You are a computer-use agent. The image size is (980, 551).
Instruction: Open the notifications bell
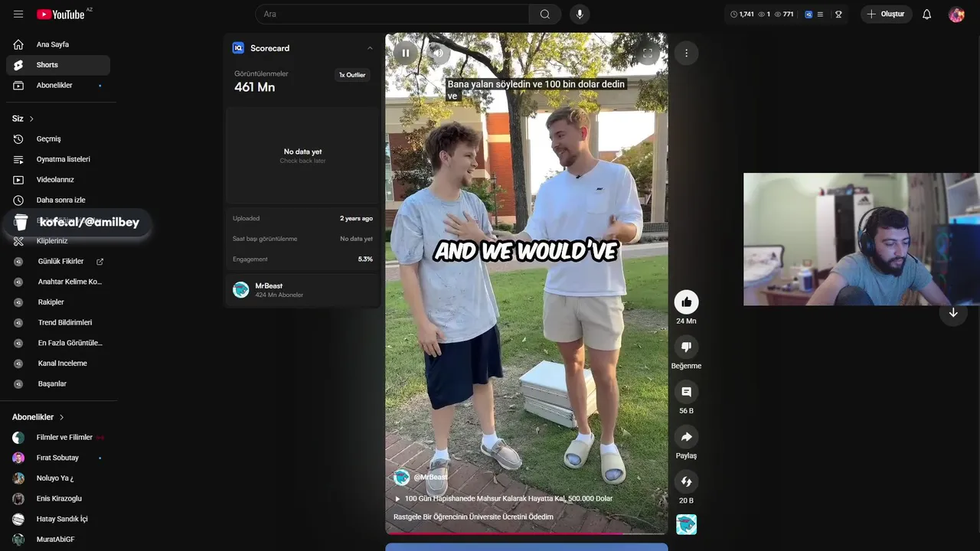click(926, 15)
